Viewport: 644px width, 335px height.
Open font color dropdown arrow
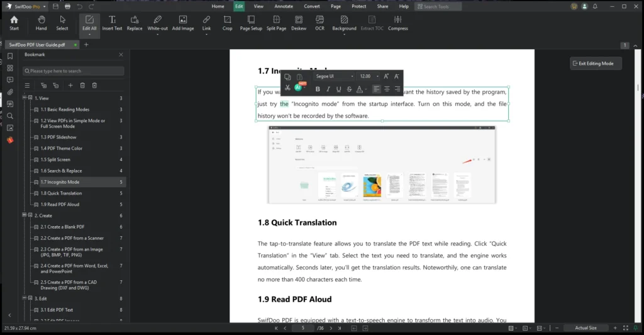coord(366,89)
